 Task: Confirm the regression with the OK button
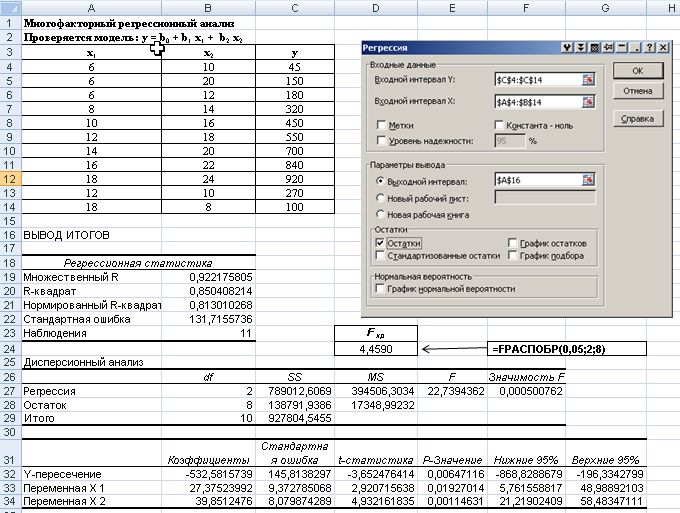click(x=638, y=71)
